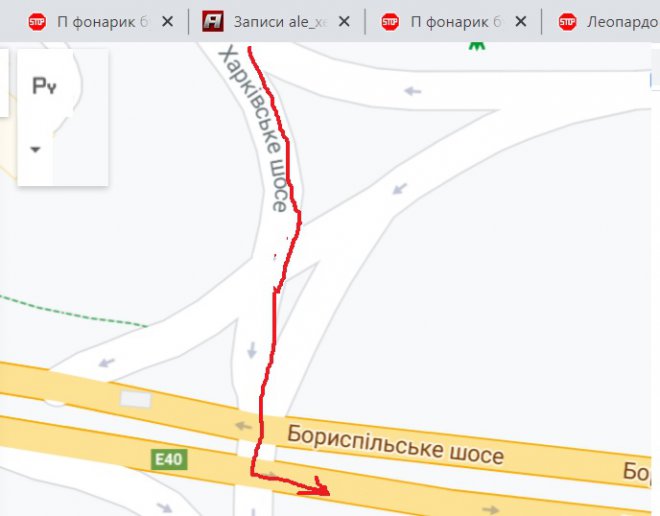Viewport: 660px width, 516px height.
Task: Close the П фонарик tab beside Леопардо
Action: pyautogui.click(x=521, y=21)
